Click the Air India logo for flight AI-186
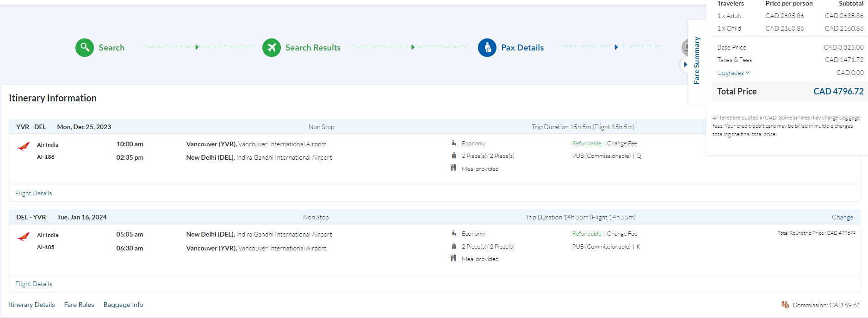Image resolution: width=868 pixels, height=318 pixels. coord(23,147)
